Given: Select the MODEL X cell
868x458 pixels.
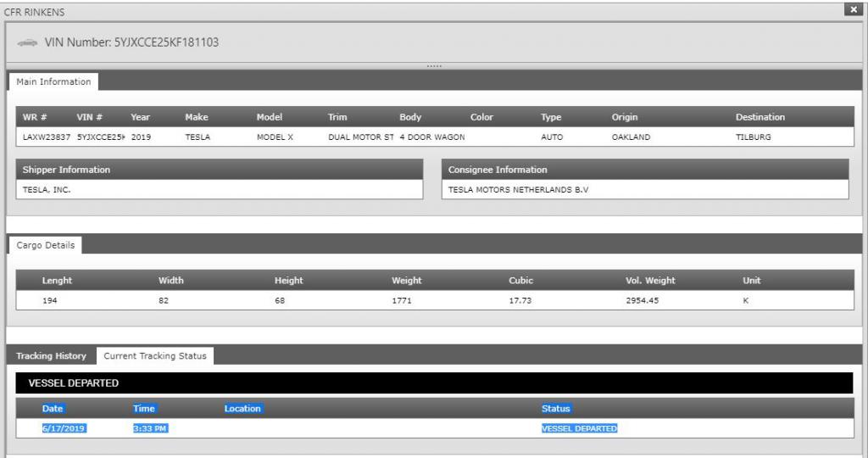Looking at the screenshot, I should pyautogui.click(x=275, y=137).
